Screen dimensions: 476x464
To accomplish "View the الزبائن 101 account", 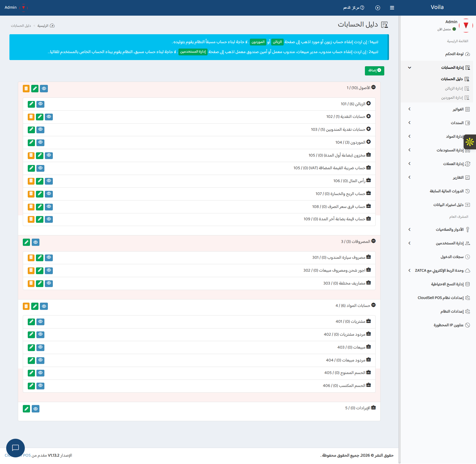I will click(40, 104).
